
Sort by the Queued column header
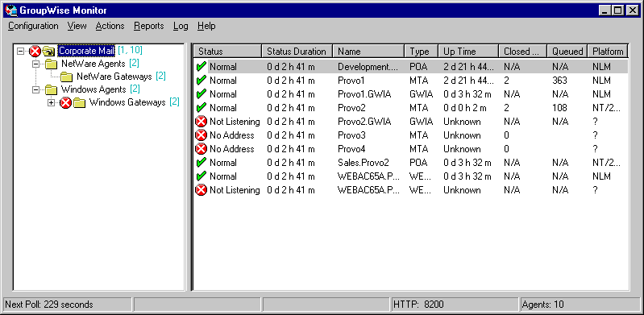(567, 52)
